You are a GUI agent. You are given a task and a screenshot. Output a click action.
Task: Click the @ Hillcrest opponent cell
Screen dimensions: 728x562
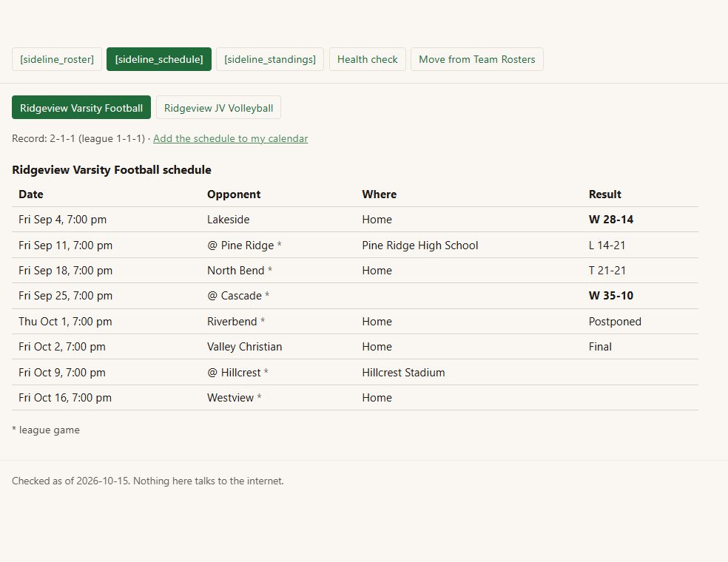[x=237, y=373]
